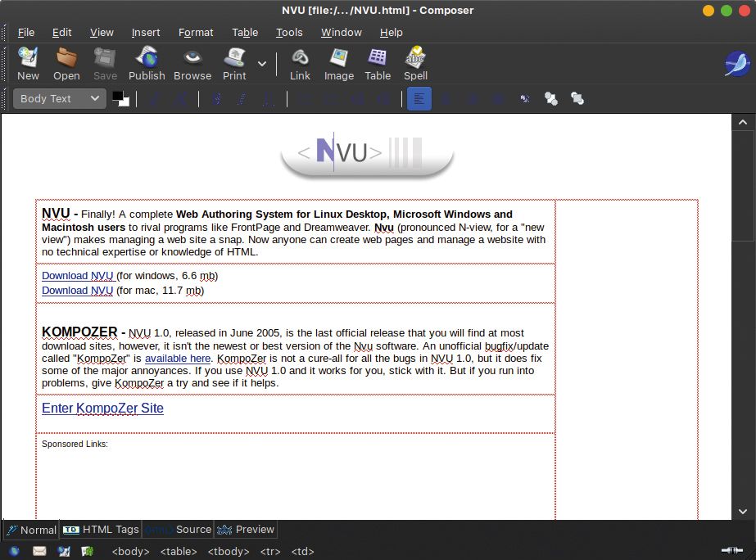This screenshot has height=560, width=756.
Task: Click the Download NVU for windows link
Action: (77, 276)
